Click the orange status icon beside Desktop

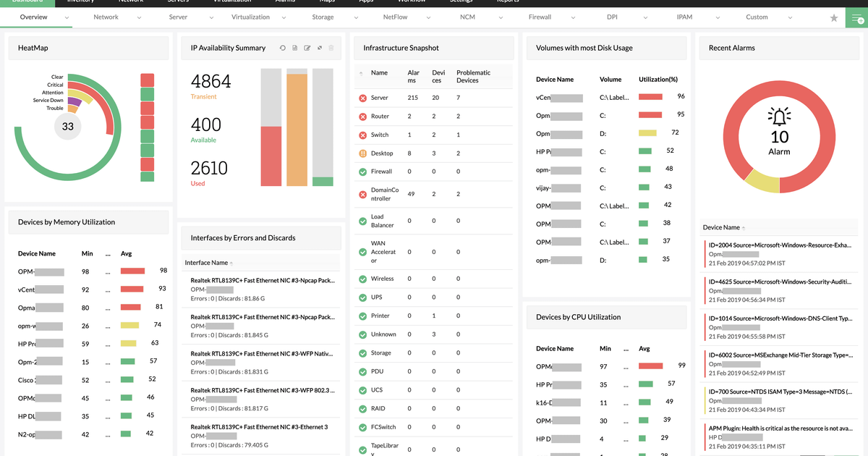[x=362, y=153]
